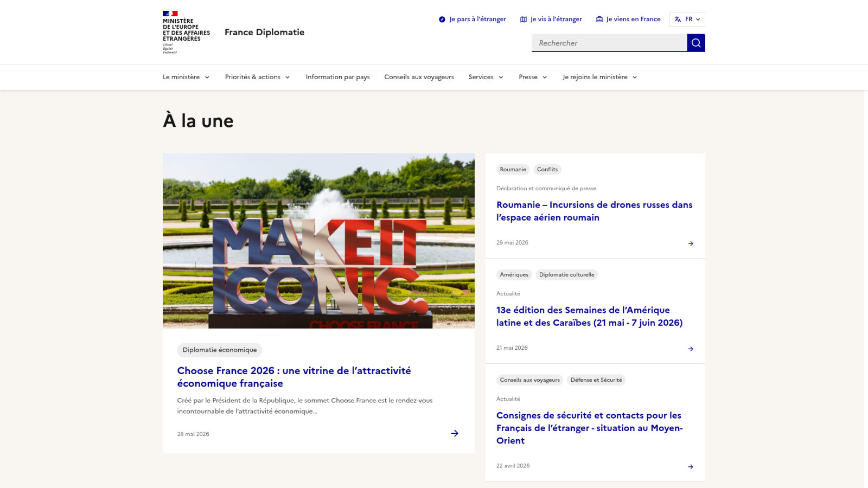Expand the Je rejoins le ministère menu
Viewport: 868px width, 488px height.
point(600,77)
